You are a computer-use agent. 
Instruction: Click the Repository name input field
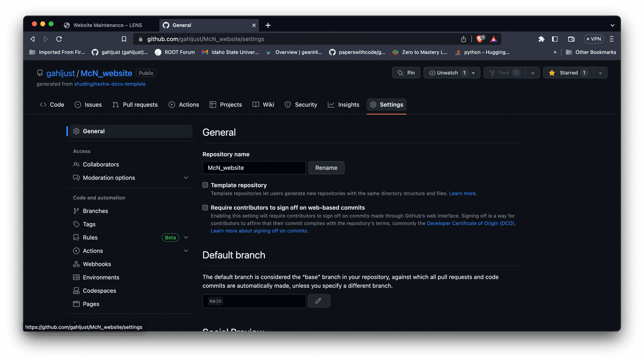pyautogui.click(x=254, y=168)
